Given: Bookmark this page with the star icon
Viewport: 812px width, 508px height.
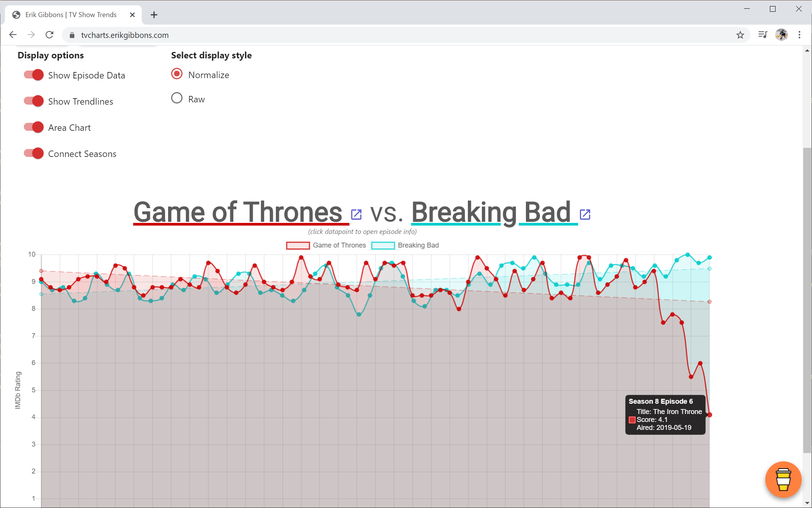Looking at the screenshot, I should [x=740, y=35].
